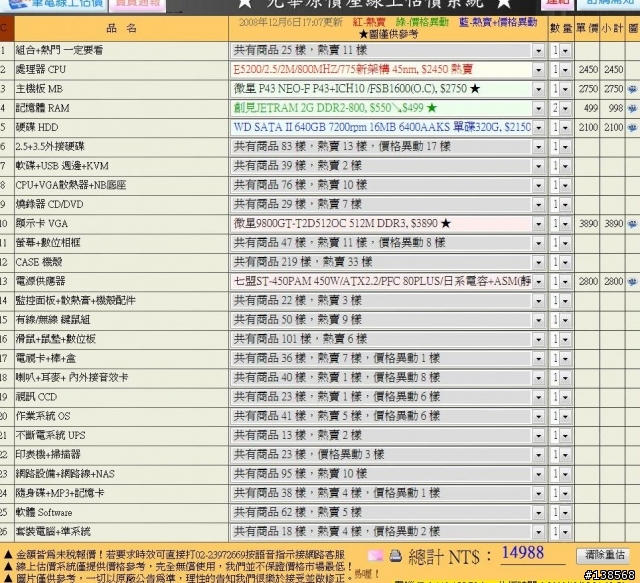
Task: Open the quantity dropdown in the 作業系統 OS row
Action: [x=560, y=416]
